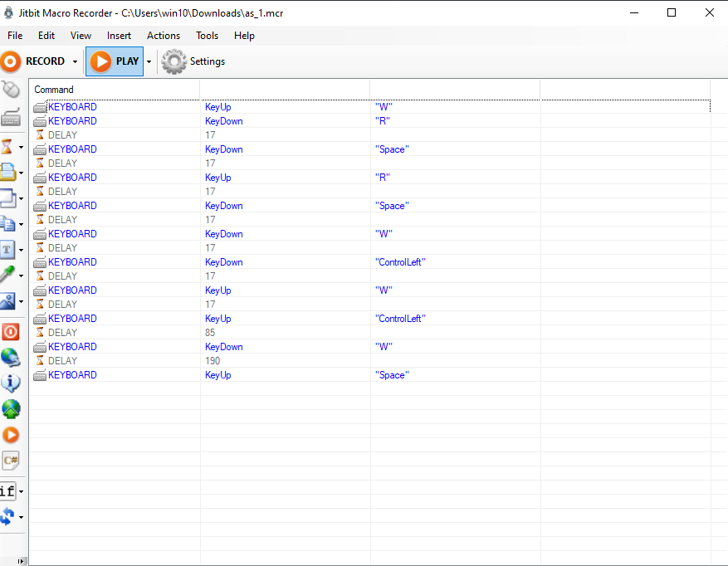The image size is (728, 566).
Task: Click keyboard icon of KeyUp "Space" row
Action: 40,375
